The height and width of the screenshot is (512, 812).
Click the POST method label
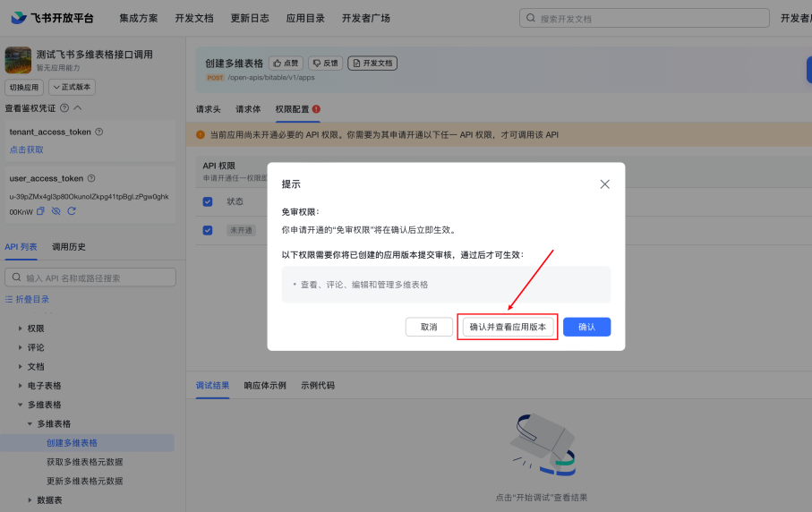(x=215, y=78)
